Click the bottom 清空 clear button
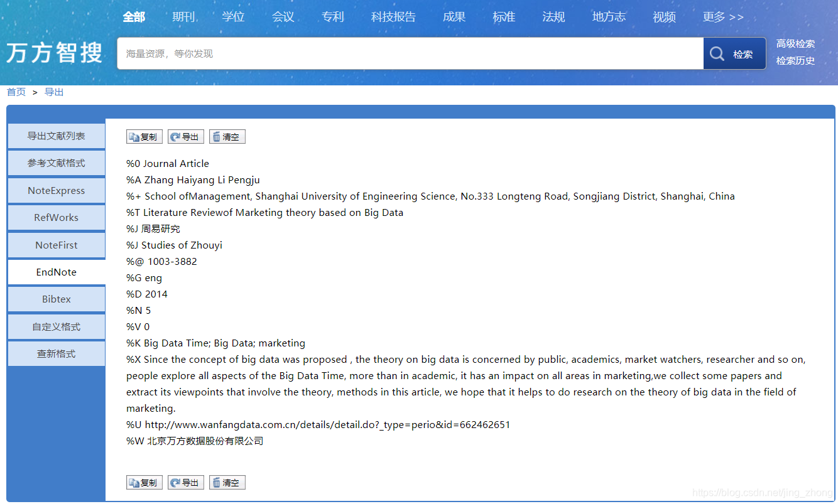The height and width of the screenshot is (504, 838). point(227,483)
